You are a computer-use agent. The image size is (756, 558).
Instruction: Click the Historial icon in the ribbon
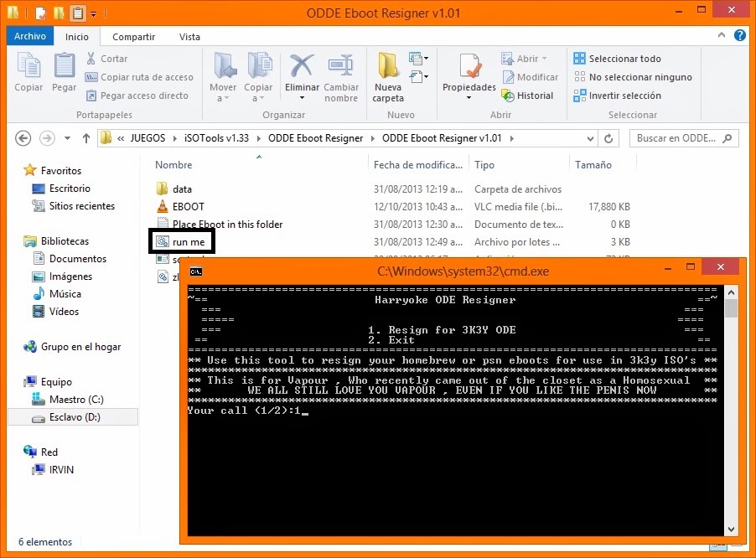click(x=530, y=95)
